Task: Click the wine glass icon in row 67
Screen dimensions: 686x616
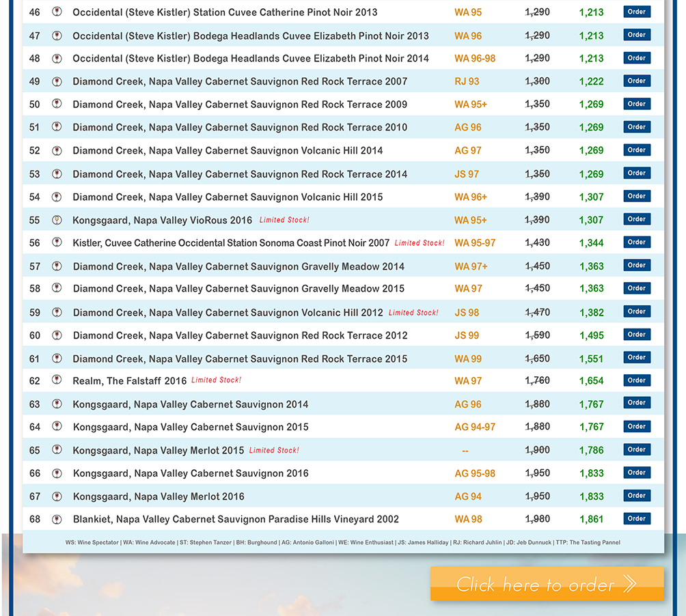Action: (57, 496)
